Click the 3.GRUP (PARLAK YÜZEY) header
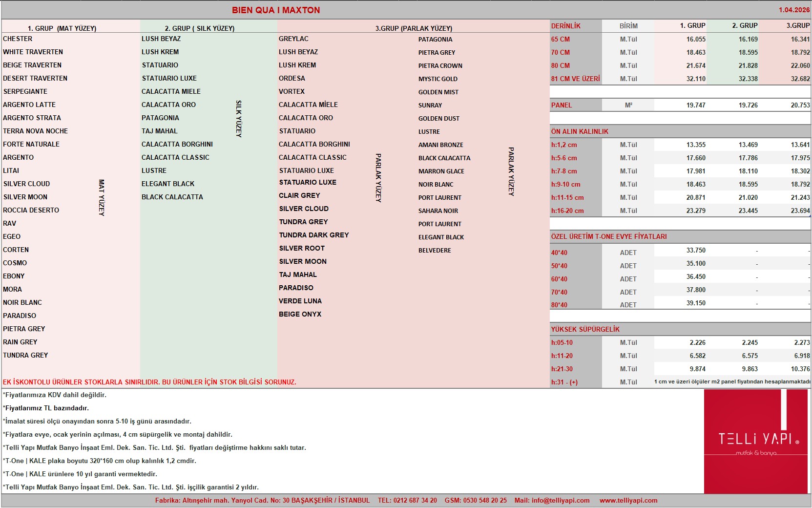812x508 pixels. 414,28
